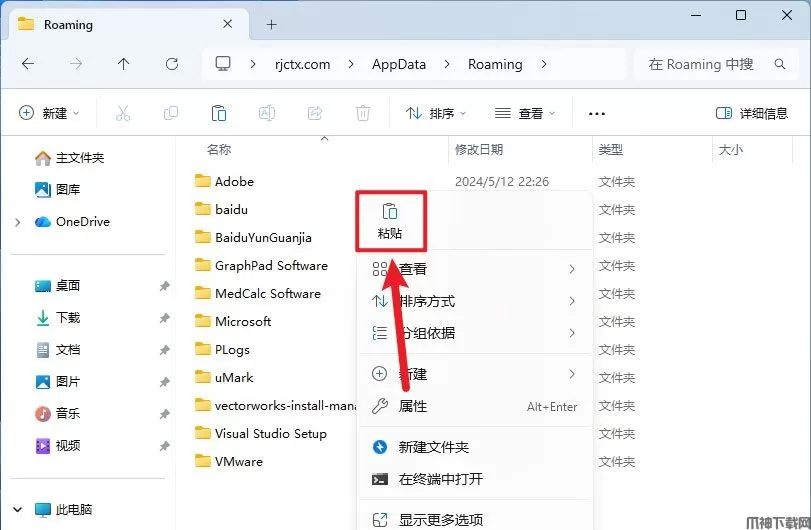Open 下载 Downloads in sidebar
Screen dimensions: 811x530
pos(57,317)
